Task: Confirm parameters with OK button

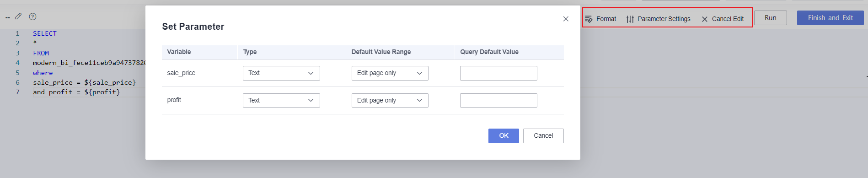Action: 504,136
